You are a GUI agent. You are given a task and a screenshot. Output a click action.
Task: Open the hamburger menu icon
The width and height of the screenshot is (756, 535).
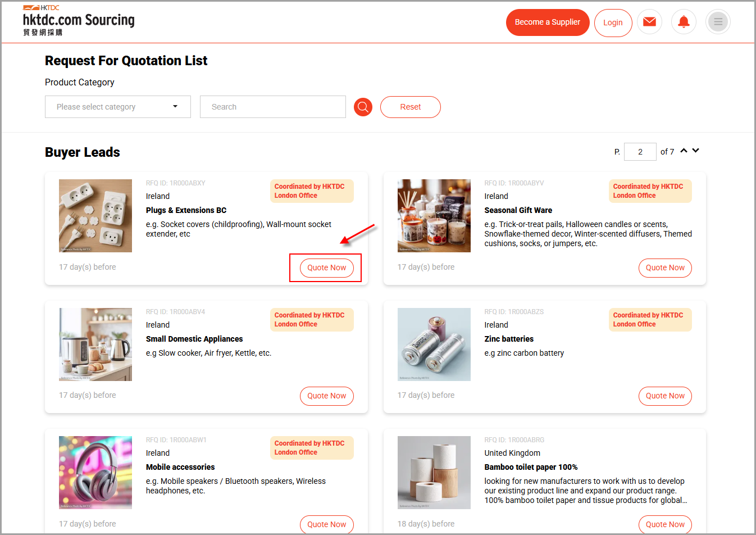(718, 22)
